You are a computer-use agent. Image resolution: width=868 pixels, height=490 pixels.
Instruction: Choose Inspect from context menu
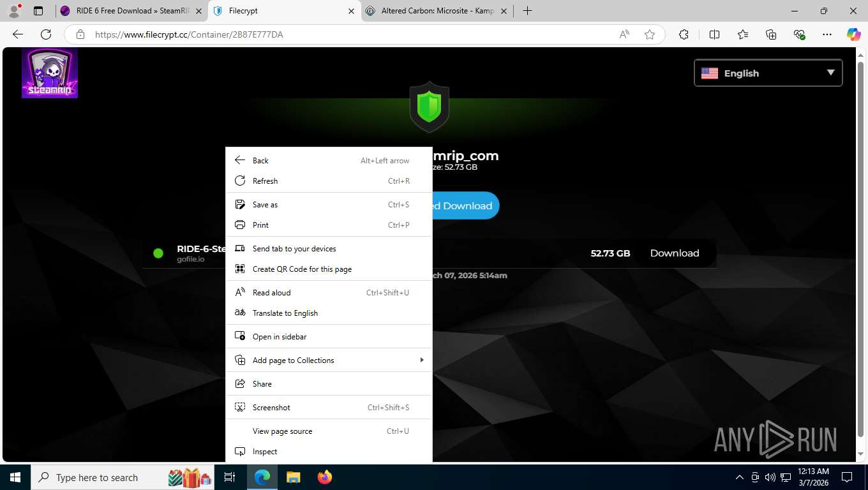click(329, 452)
